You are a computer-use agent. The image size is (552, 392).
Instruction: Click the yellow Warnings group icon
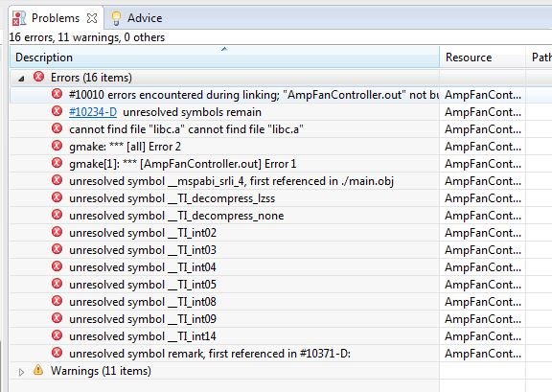point(38,370)
